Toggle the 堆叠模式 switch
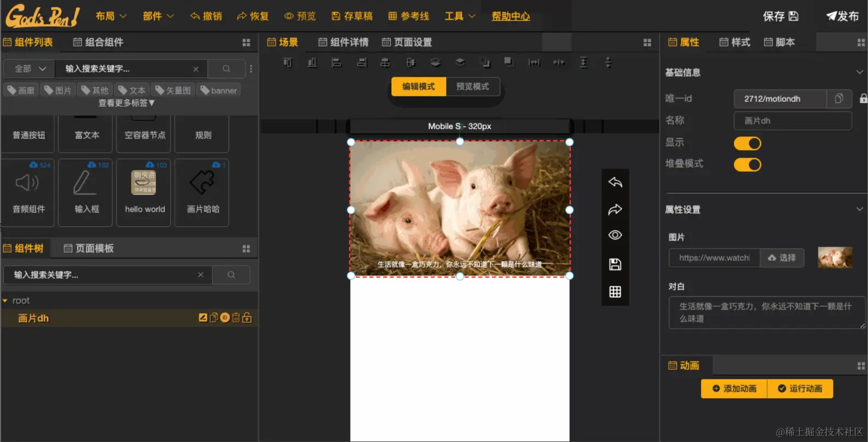Image resolution: width=868 pixels, height=442 pixels. tap(747, 164)
